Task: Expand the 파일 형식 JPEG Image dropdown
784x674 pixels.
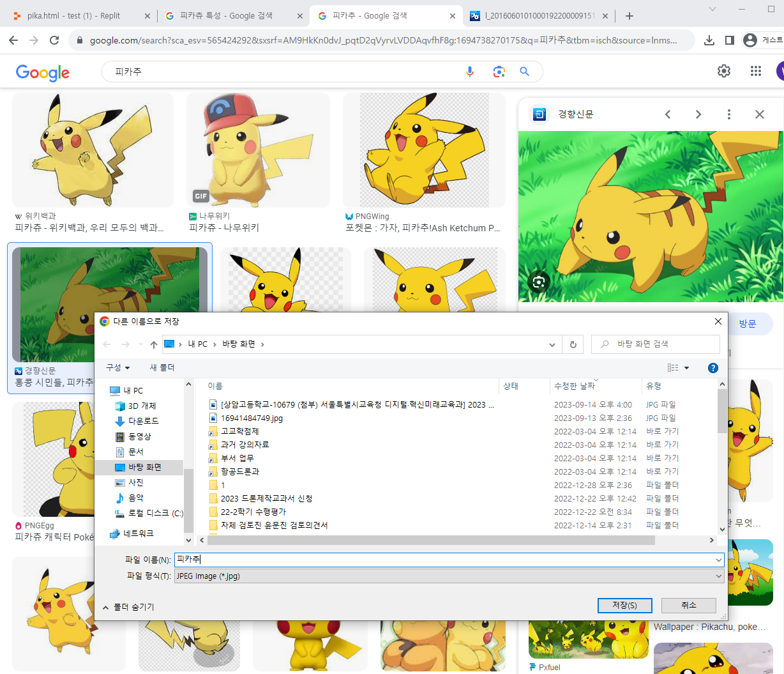Action: click(x=719, y=576)
